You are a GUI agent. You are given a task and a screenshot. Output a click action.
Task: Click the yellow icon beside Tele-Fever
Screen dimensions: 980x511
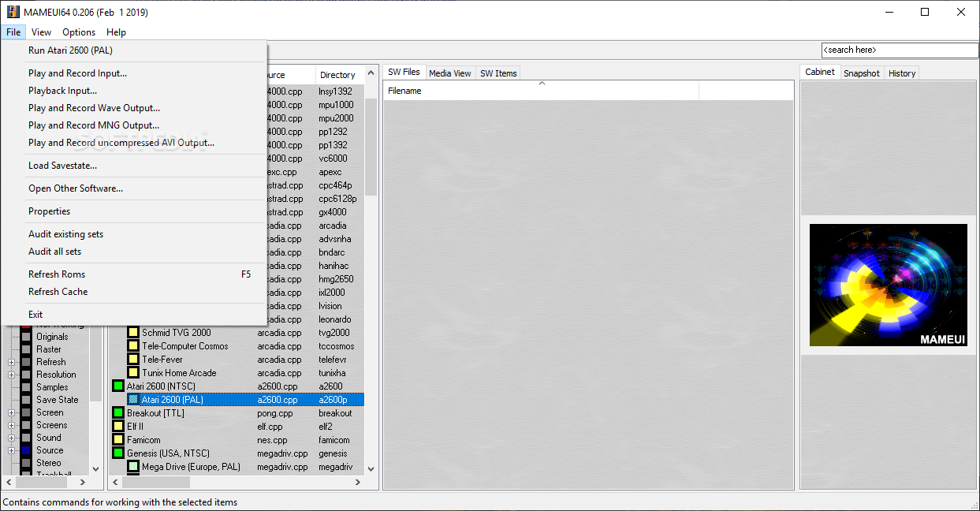(x=133, y=360)
